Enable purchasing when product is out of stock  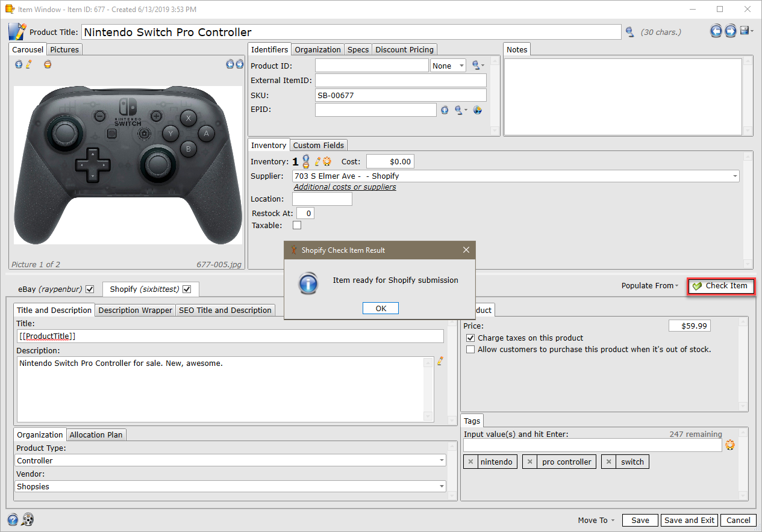pyautogui.click(x=471, y=350)
